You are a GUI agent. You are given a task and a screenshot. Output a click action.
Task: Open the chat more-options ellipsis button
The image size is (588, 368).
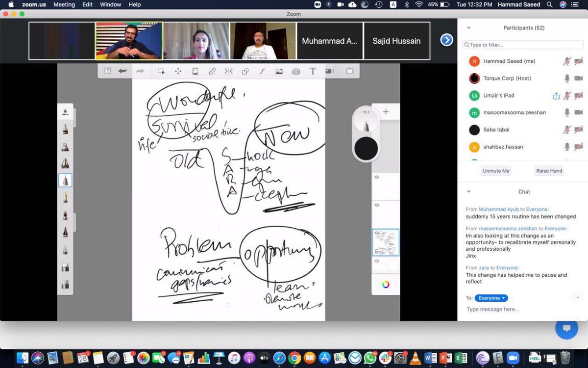[577, 297]
